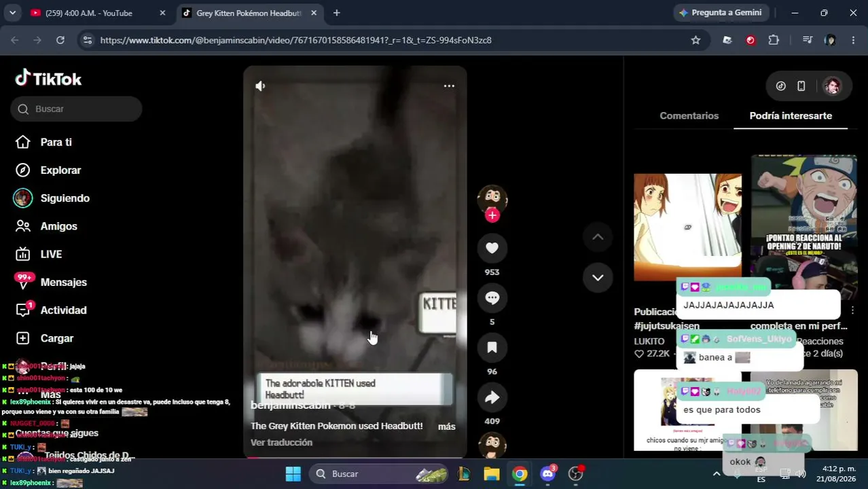Open the tab search dropdown
This screenshot has height=489, width=868.
click(12, 13)
